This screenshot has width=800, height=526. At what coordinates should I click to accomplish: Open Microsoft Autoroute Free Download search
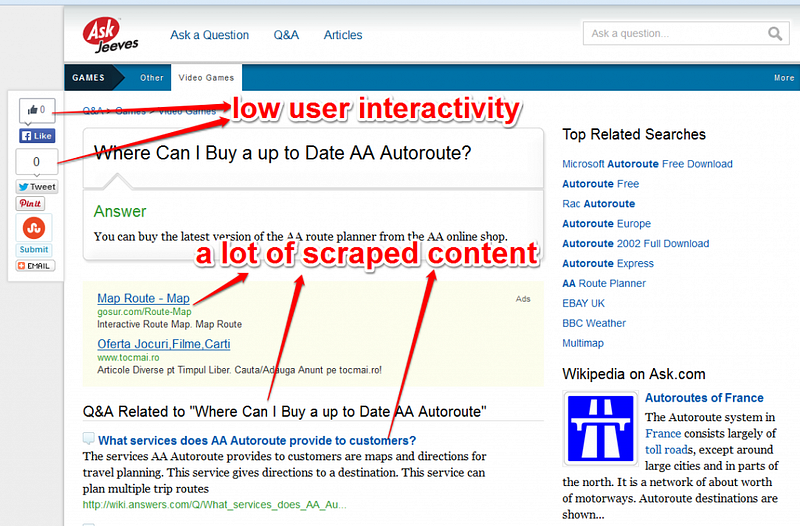[647, 164]
